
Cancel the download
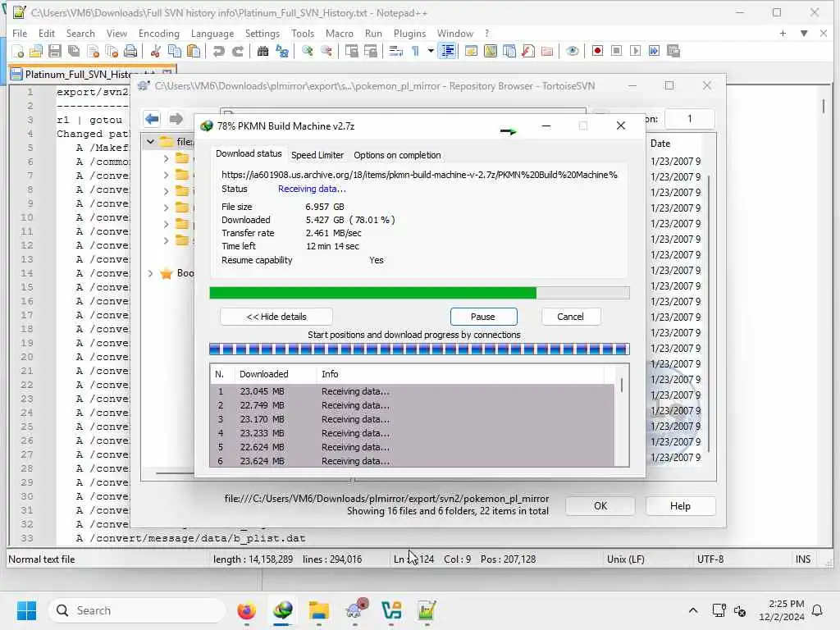(x=571, y=317)
